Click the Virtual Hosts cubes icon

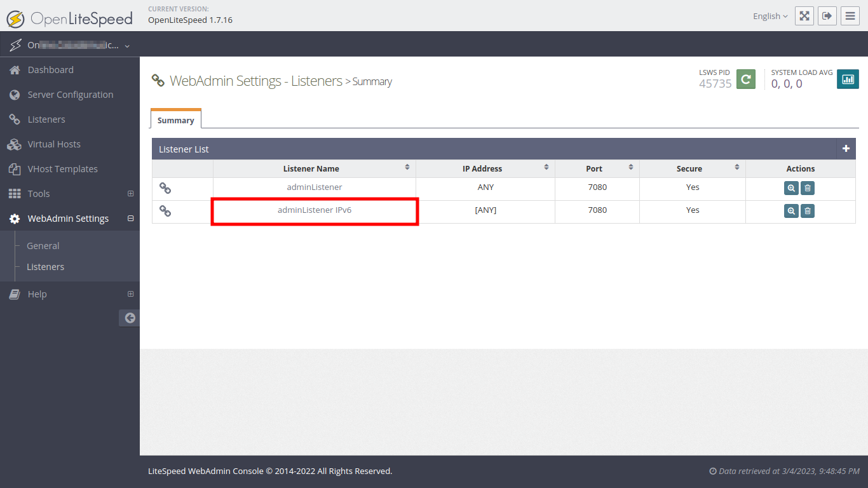pos(15,144)
